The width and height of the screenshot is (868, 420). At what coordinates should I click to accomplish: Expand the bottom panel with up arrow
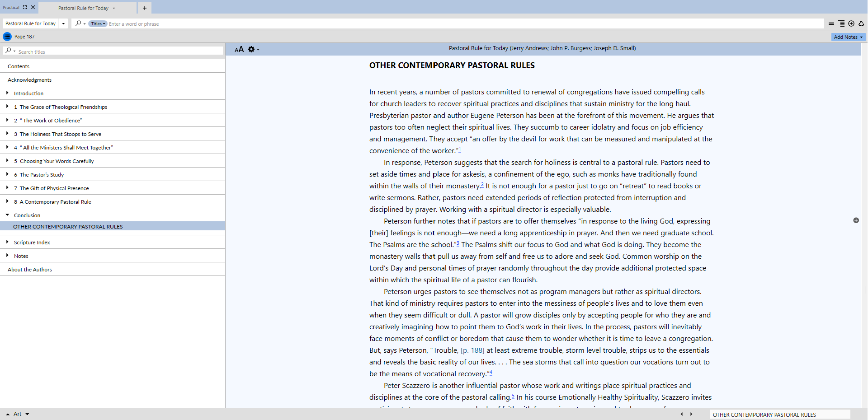[x=8, y=414]
